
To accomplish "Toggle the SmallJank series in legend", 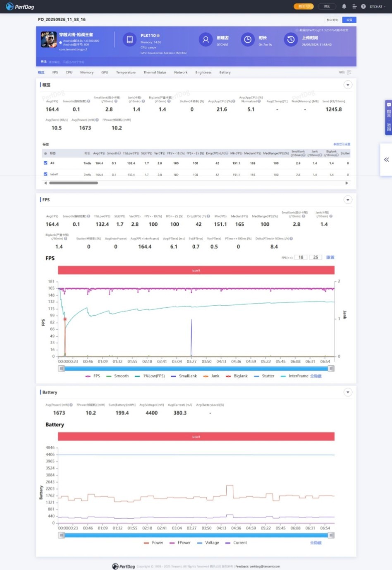I will (x=184, y=376).
